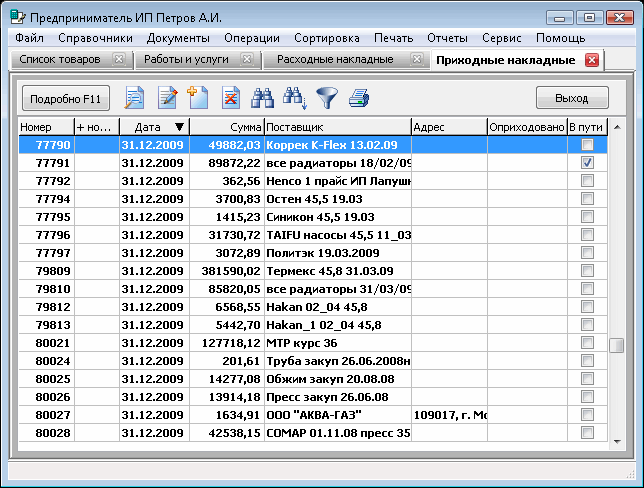Close the Приходные накладные tab with red X
The height and width of the screenshot is (488, 644).
pyautogui.click(x=591, y=60)
